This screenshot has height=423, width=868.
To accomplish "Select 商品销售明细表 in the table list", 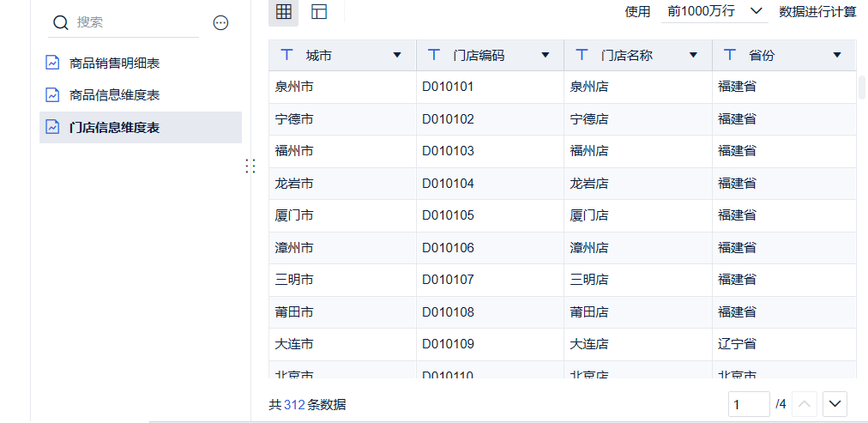I will pos(114,63).
